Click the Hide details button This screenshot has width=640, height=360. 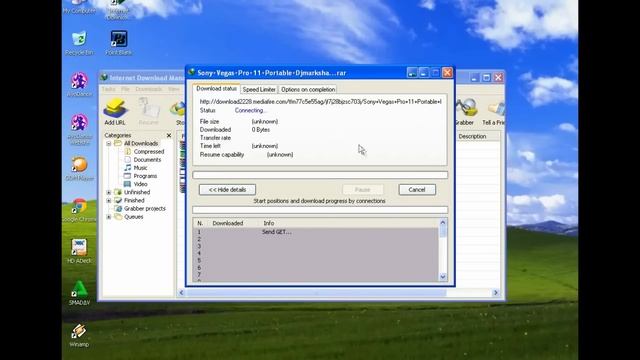click(227, 190)
